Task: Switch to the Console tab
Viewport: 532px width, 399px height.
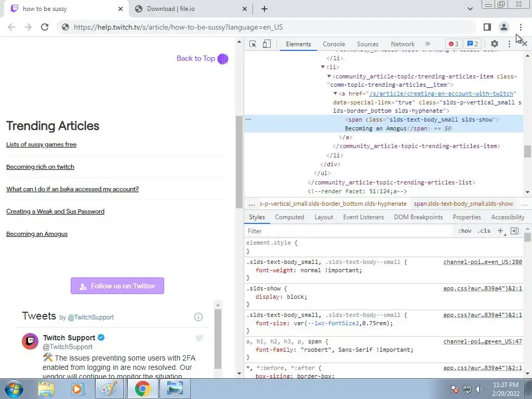Action: (334, 44)
